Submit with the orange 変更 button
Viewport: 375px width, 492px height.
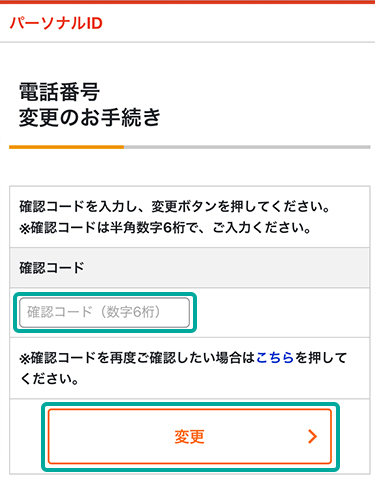coord(190,436)
